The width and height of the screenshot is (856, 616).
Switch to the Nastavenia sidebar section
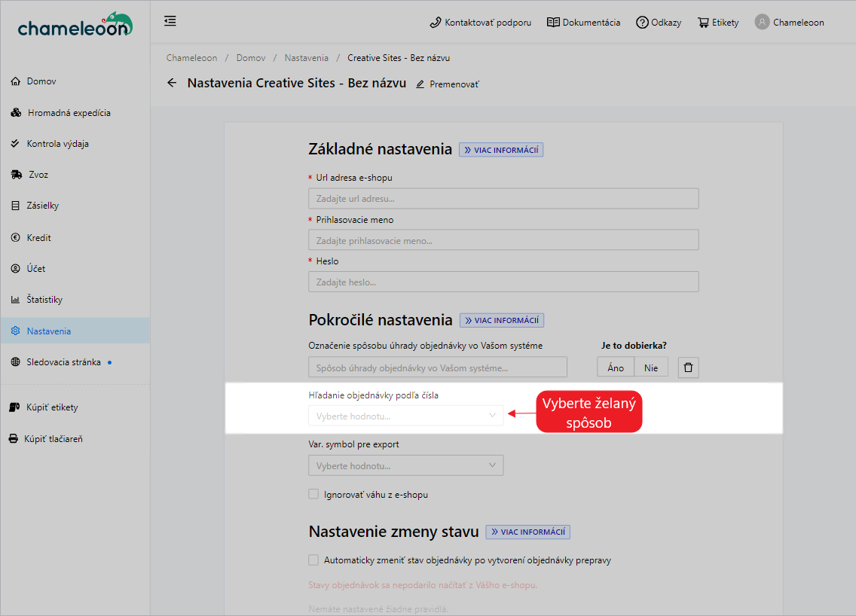coord(58,330)
